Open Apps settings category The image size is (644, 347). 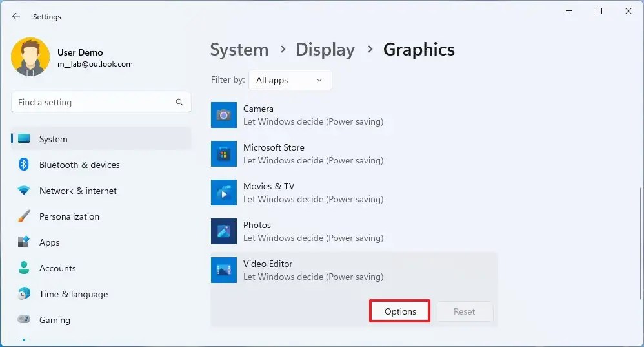click(101, 242)
